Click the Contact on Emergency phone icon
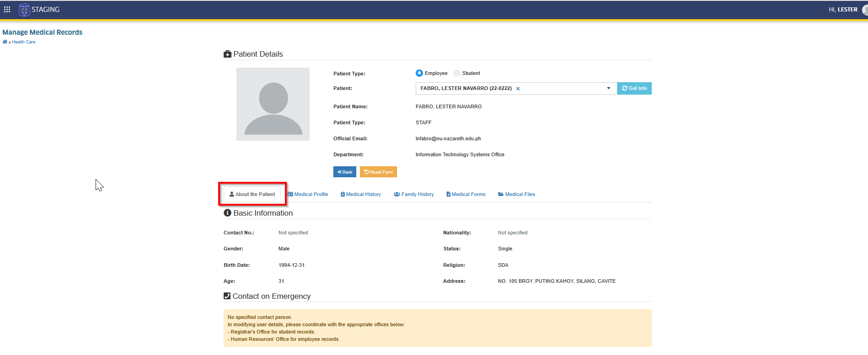 click(227, 296)
